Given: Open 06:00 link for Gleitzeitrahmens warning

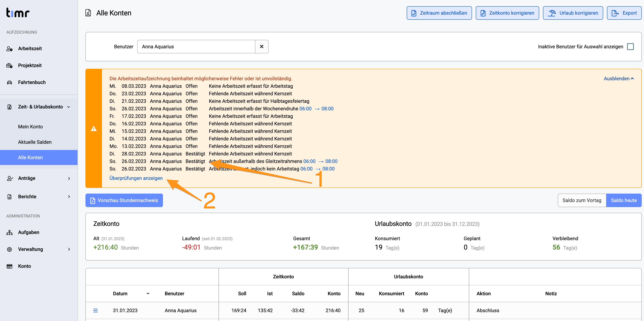Looking at the screenshot, I should click(309, 161).
